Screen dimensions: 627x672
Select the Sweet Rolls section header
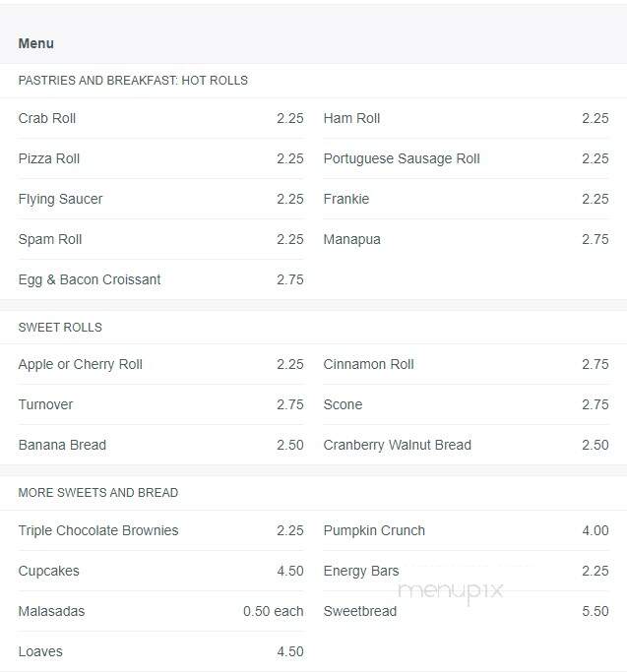[x=60, y=328]
